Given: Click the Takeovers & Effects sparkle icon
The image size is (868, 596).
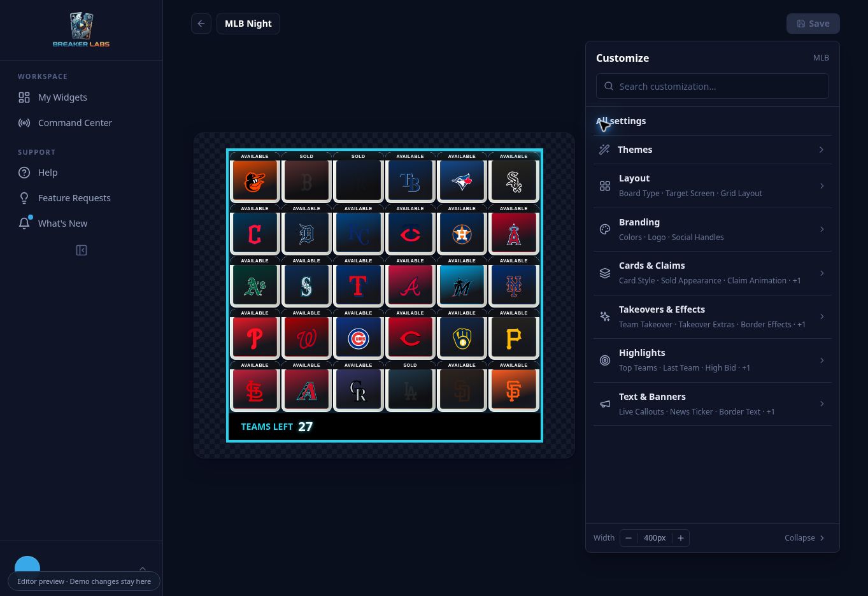Looking at the screenshot, I should (605, 316).
